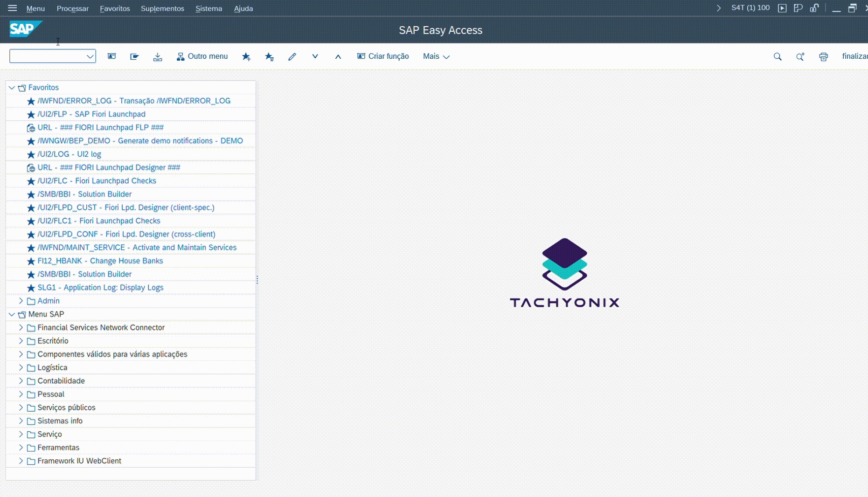Open SLG1 Application Log favorite
Viewport: 868px width, 497px height.
tap(100, 288)
